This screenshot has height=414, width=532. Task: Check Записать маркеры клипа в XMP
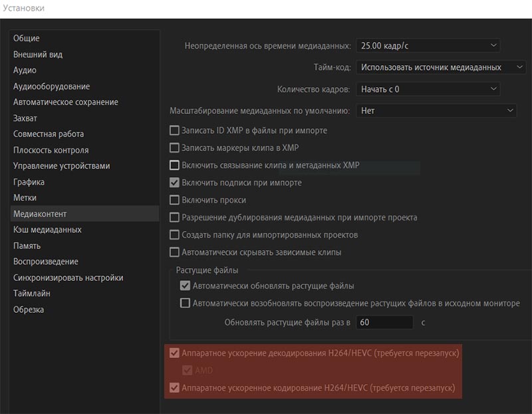tap(174, 148)
